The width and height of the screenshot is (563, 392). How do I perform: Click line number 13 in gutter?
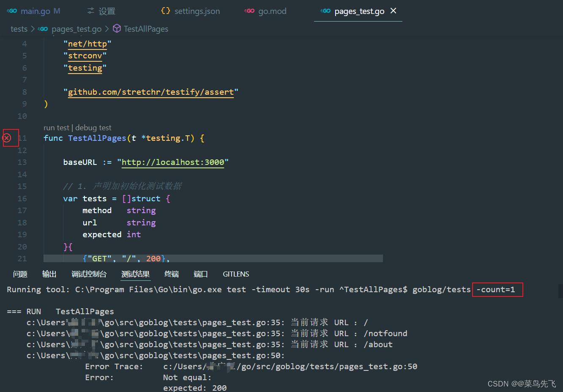(x=22, y=162)
